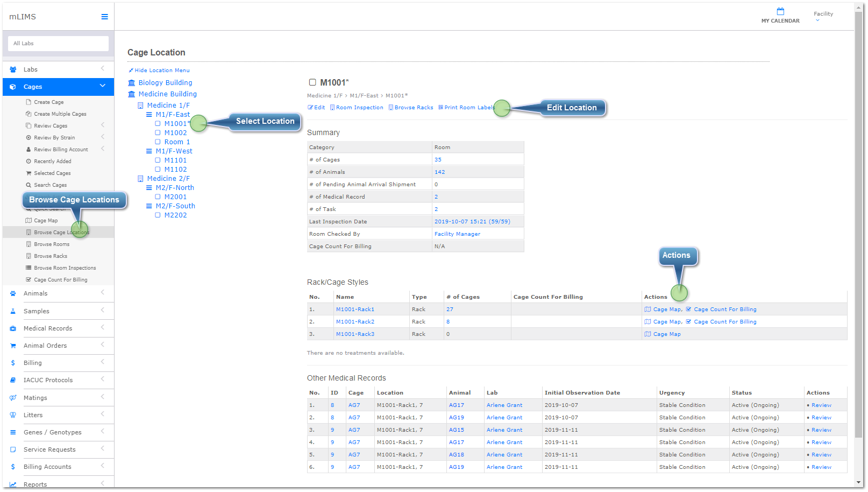The image size is (868, 492).
Task: Open Browse Rooms menu item
Action: tap(52, 244)
